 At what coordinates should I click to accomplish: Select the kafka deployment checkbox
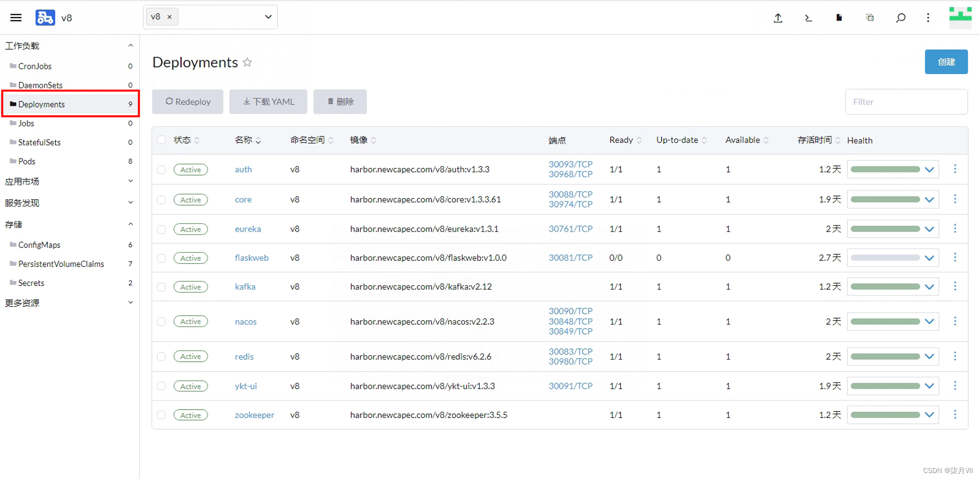[x=161, y=287]
